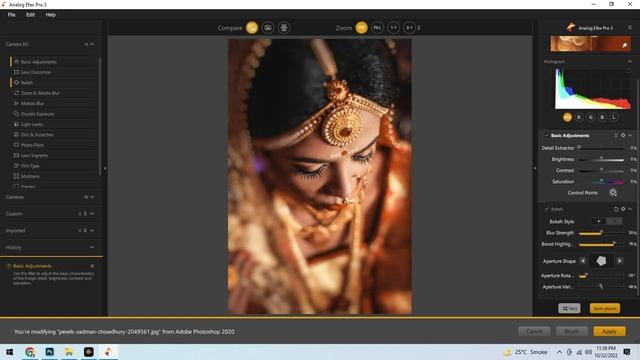Set zoom to 2:1
The height and width of the screenshot is (360, 640).
pos(409,28)
